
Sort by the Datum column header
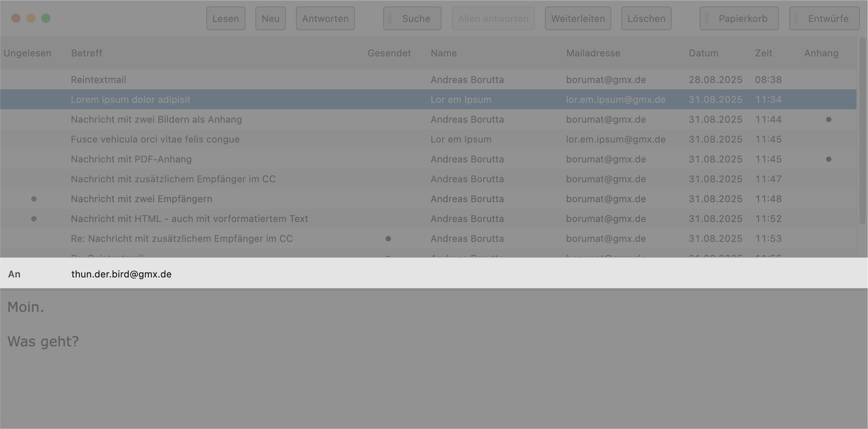(x=703, y=53)
